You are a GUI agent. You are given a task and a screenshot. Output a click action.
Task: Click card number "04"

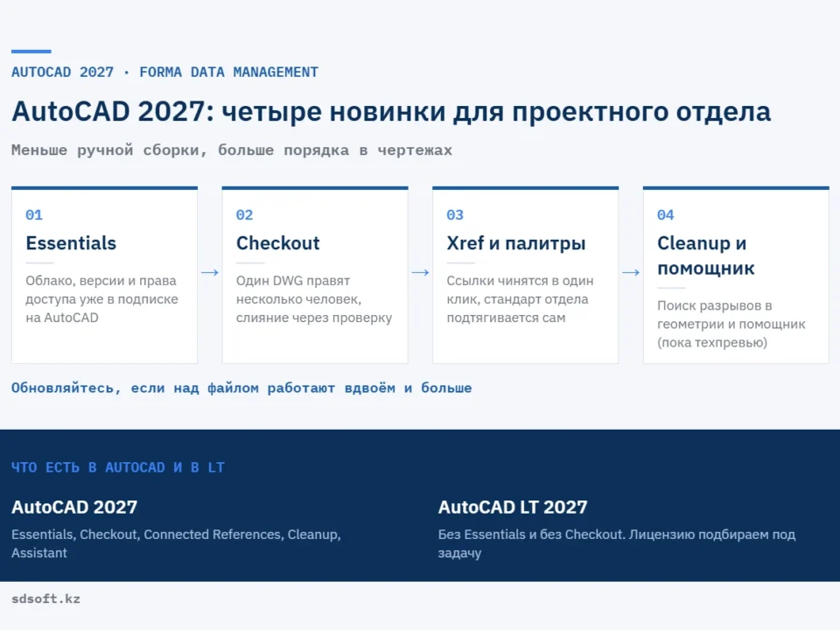[x=666, y=215]
